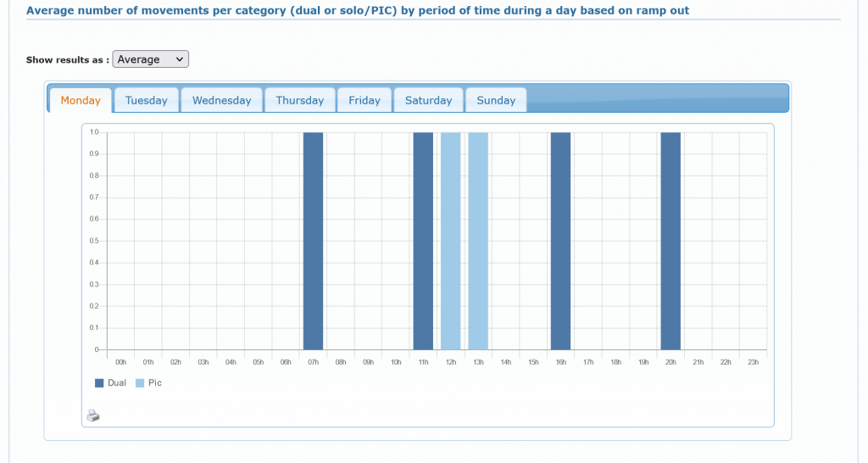This screenshot has height=463, width=868.
Task: Click the Dual bar at 07h
Action: (313, 241)
